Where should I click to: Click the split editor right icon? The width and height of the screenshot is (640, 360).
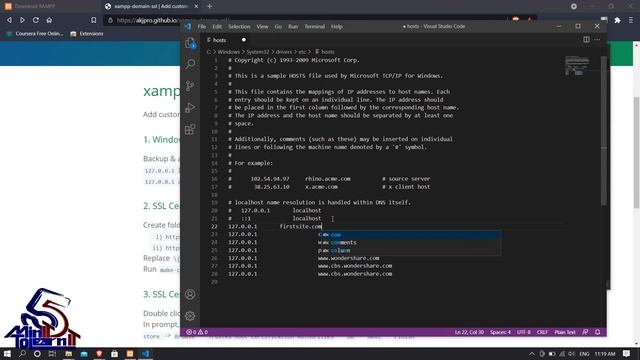coord(586,40)
